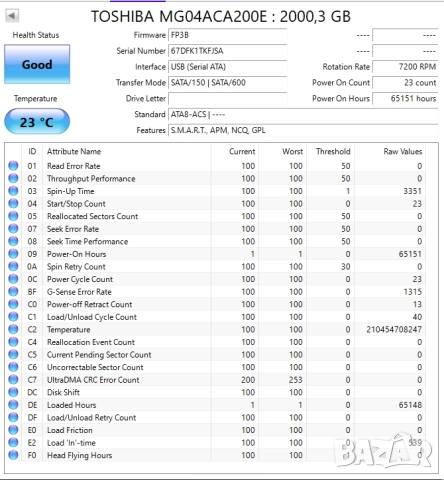Select the Rotation Rate value 7200 RPM
The width and height of the screenshot is (444, 480).
pyautogui.click(x=405, y=67)
